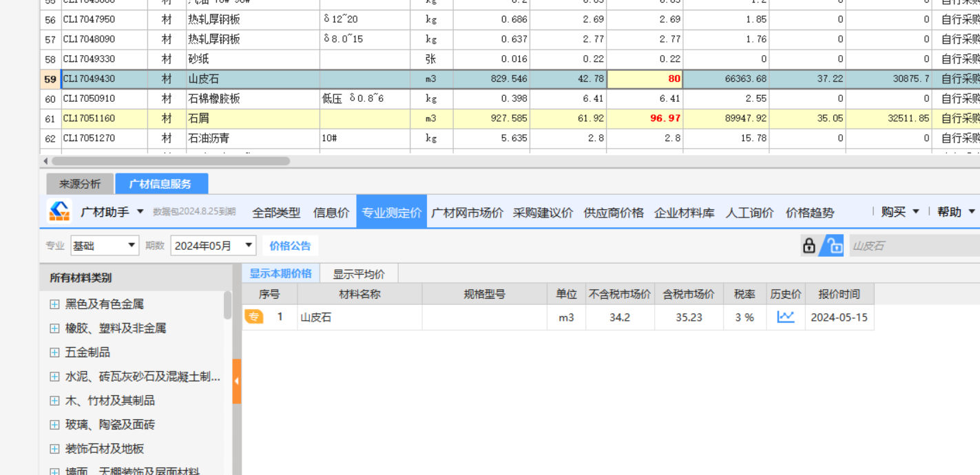Click the amount cell 89947.92
This screenshot has width=980, height=475.
pos(726,118)
